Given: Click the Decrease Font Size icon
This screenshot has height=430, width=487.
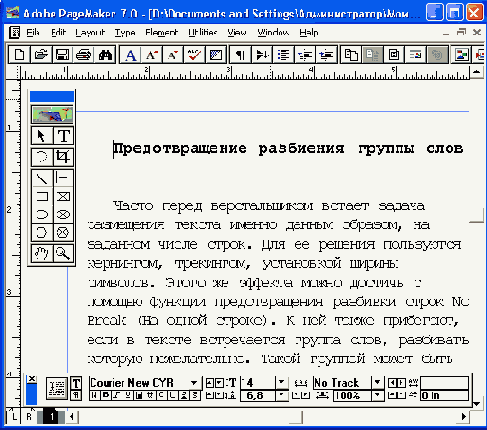Looking at the screenshot, I should coord(173,55).
